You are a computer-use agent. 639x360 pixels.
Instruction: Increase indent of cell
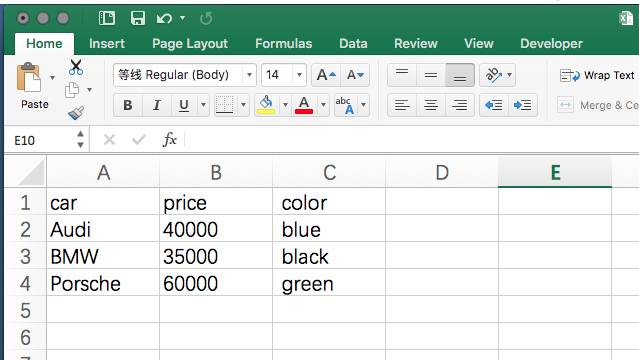click(522, 106)
